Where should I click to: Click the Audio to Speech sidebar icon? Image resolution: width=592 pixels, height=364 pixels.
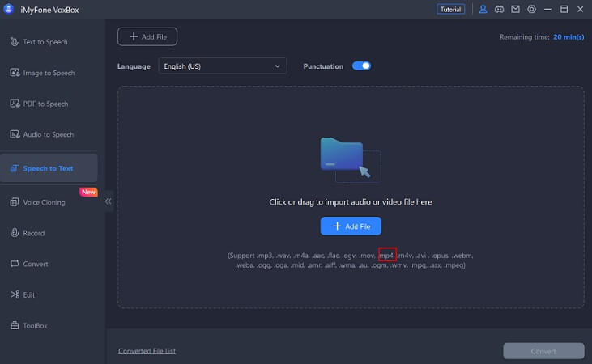tap(15, 134)
